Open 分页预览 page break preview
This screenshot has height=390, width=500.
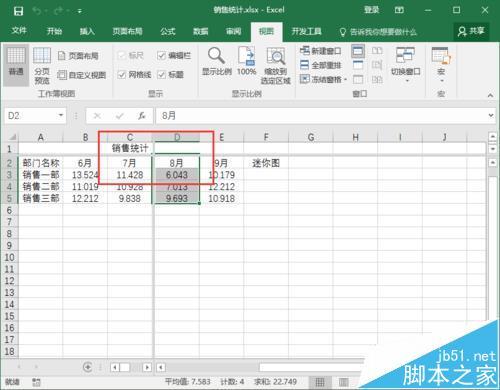[x=42, y=65]
